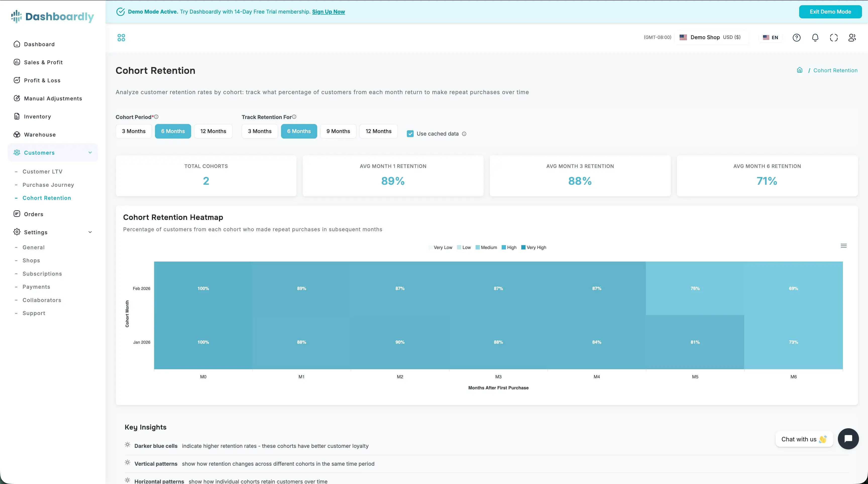
Task: Click the apps grid icon
Action: tap(121, 37)
